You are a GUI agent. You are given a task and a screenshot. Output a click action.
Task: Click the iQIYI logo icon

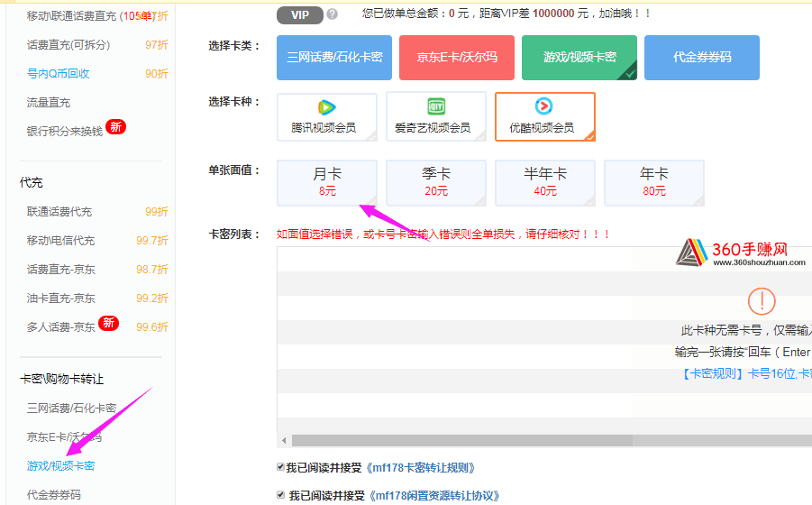point(436,106)
